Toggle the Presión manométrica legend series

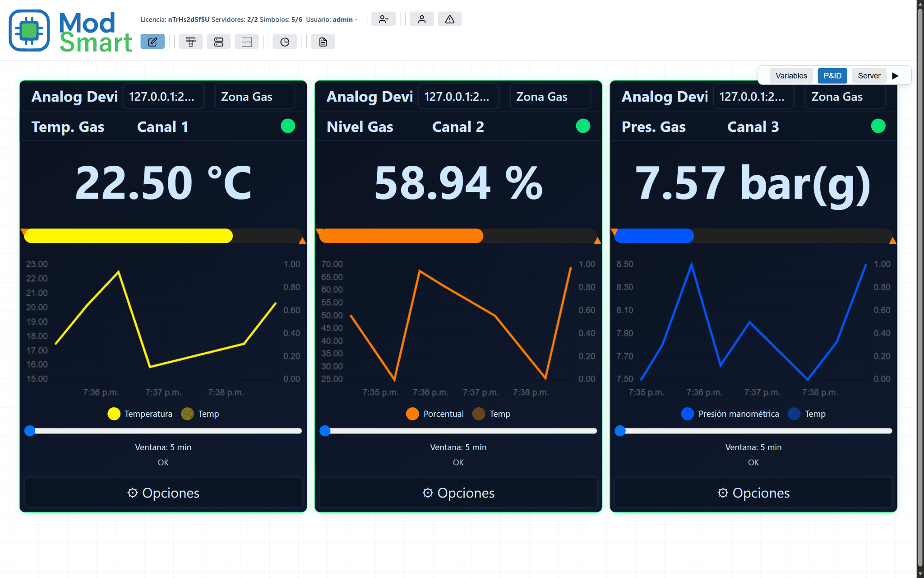(730, 414)
